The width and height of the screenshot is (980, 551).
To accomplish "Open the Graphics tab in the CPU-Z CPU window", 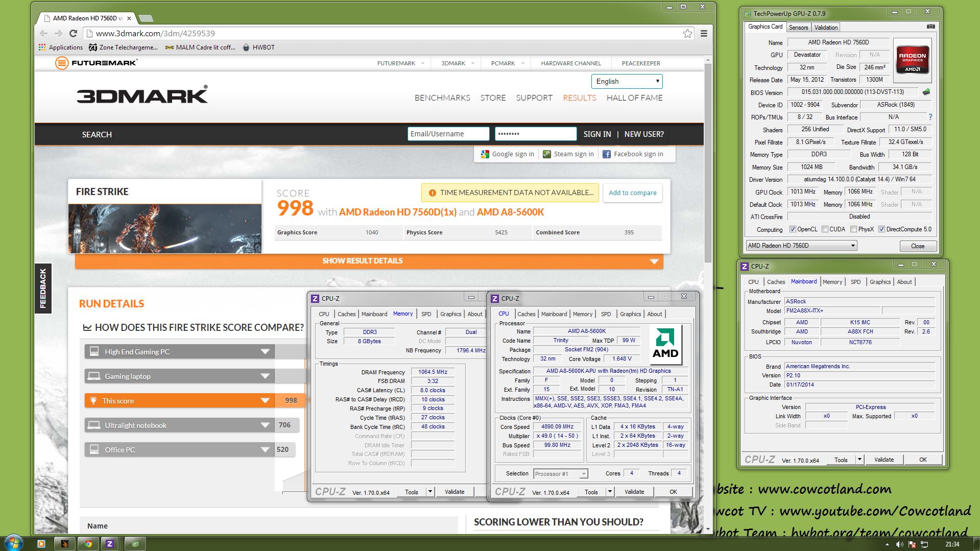I will point(630,314).
